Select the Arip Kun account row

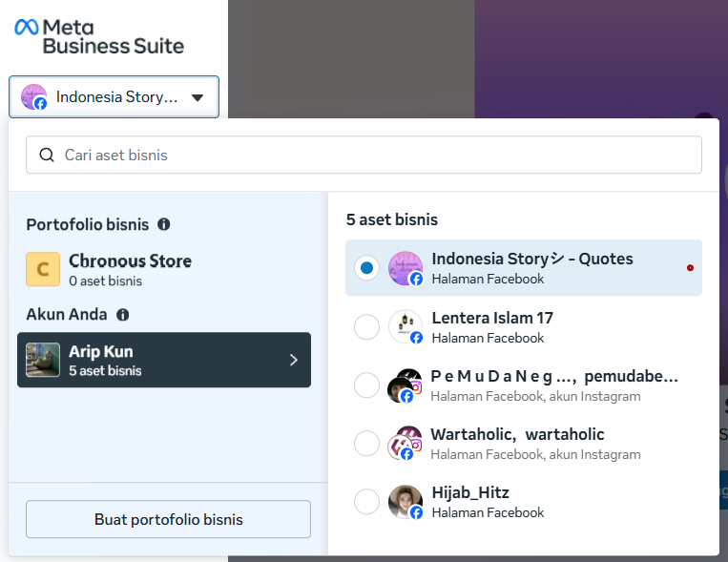(x=164, y=360)
